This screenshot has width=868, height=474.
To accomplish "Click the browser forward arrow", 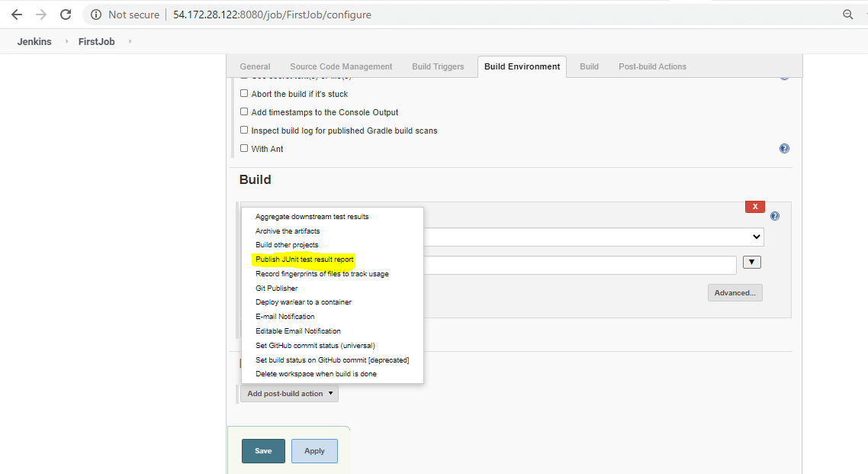I will coord(40,14).
